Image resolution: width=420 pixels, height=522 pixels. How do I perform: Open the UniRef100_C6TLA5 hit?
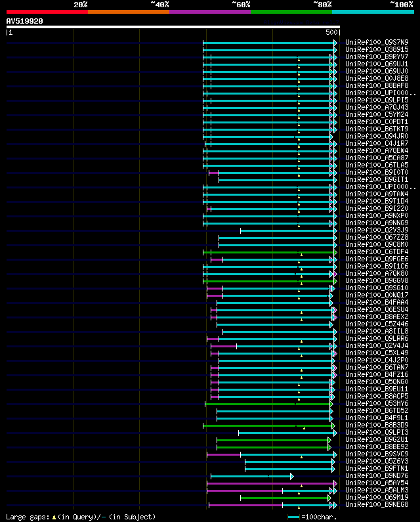(x=377, y=165)
